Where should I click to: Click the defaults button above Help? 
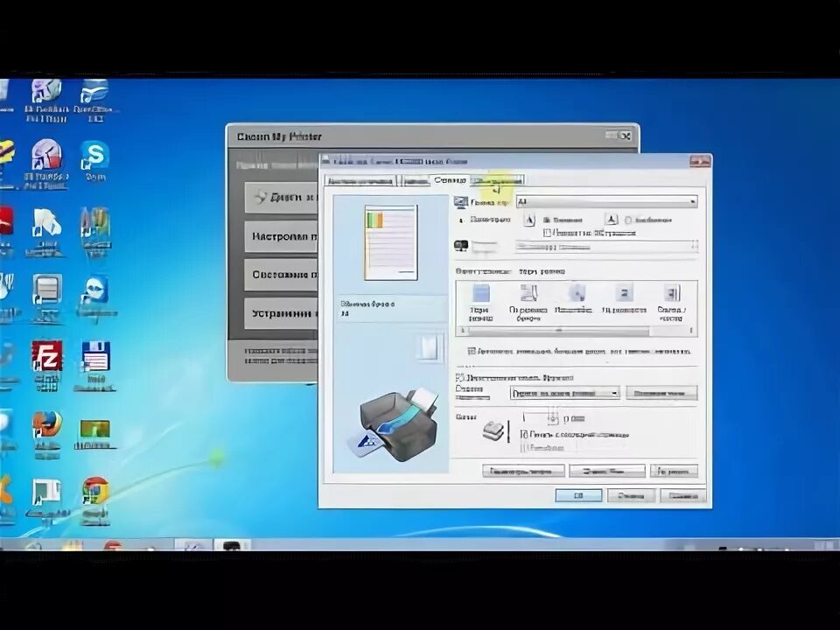tap(674, 472)
